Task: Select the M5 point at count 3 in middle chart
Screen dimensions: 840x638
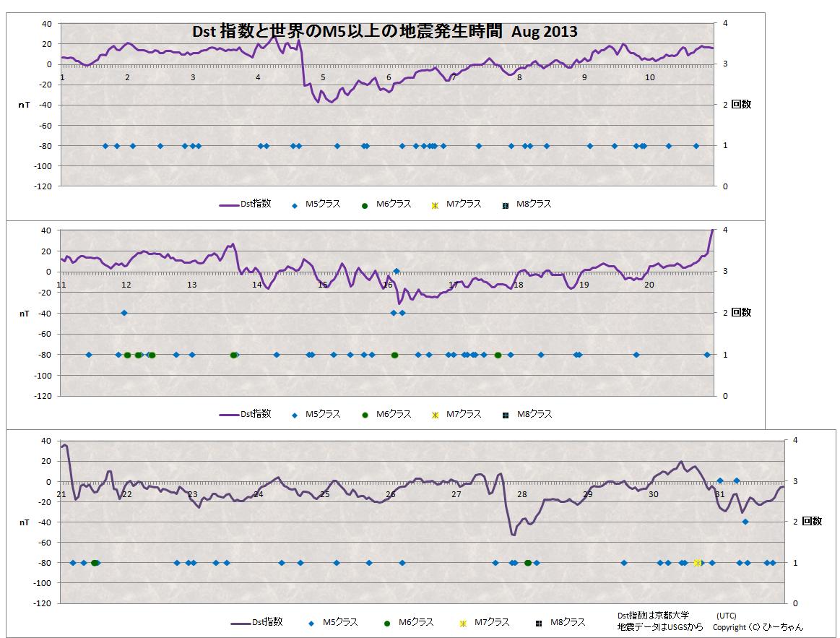Action: (397, 272)
